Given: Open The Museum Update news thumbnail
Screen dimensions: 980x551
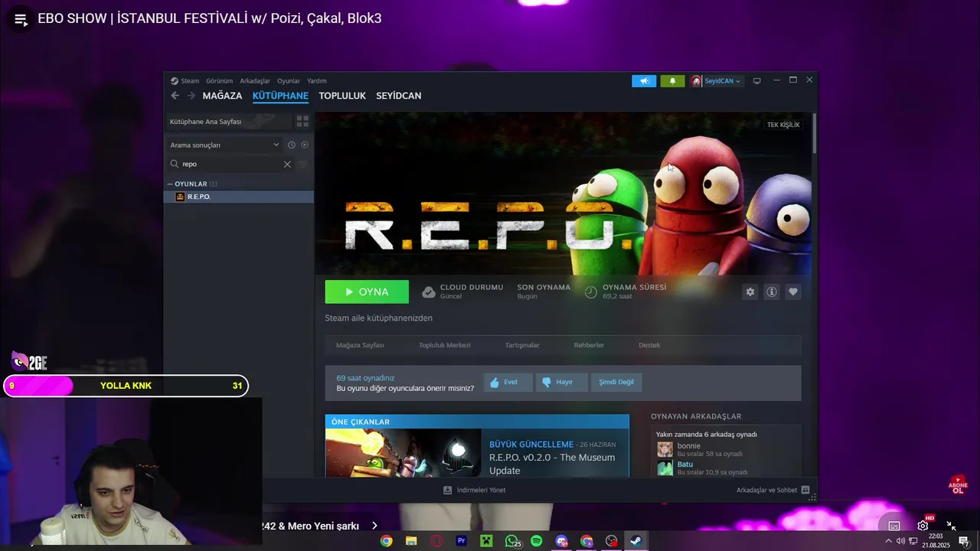Looking at the screenshot, I should pyautogui.click(x=403, y=453).
